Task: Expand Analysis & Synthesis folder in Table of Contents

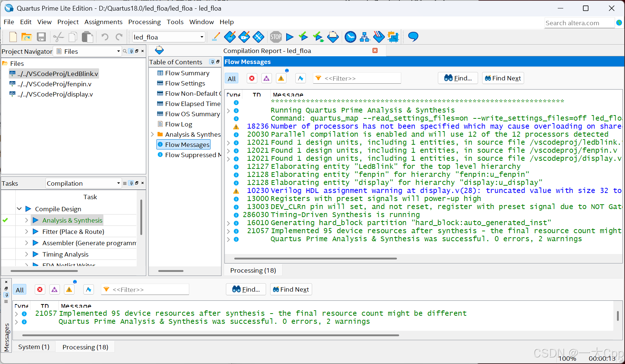Action: [152, 134]
